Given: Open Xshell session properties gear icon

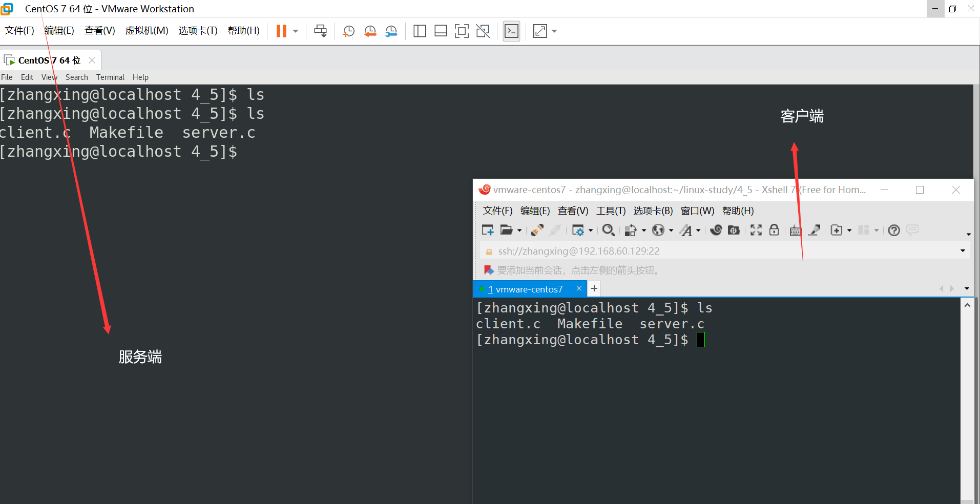Looking at the screenshot, I should pyautogui.click(x=578, y=230).
